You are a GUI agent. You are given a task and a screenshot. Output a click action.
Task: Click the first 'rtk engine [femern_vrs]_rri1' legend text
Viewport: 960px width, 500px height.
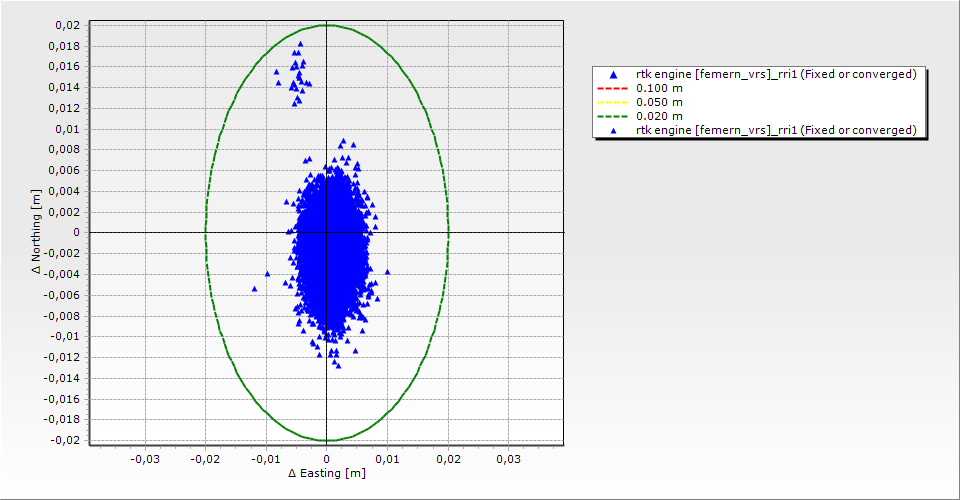coord(776,75)
